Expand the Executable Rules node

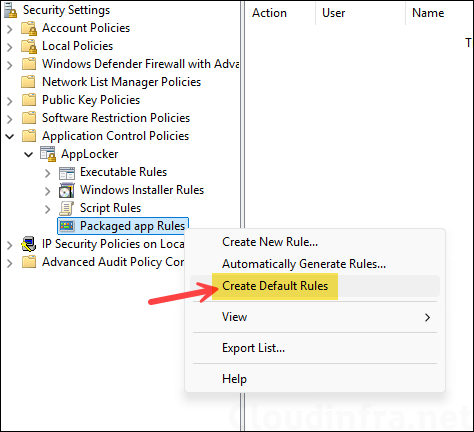coord(48,173)
